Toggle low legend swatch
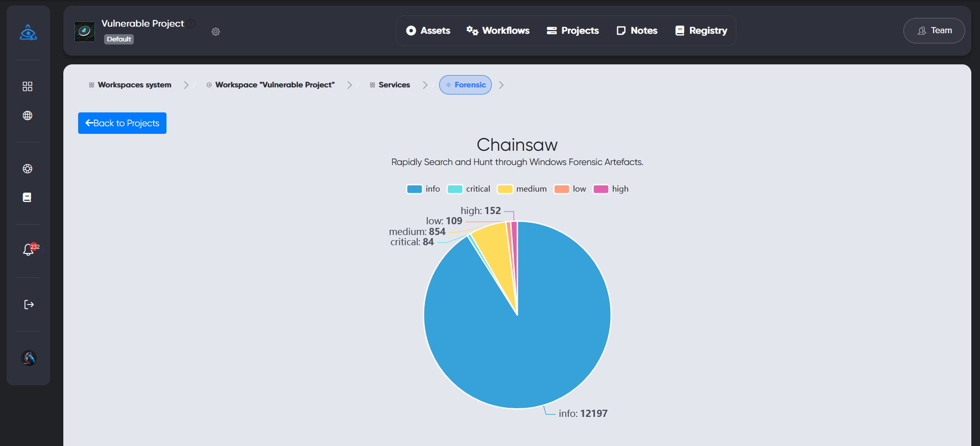The height and width of the screenshot is (446, 980). (562, 189)
